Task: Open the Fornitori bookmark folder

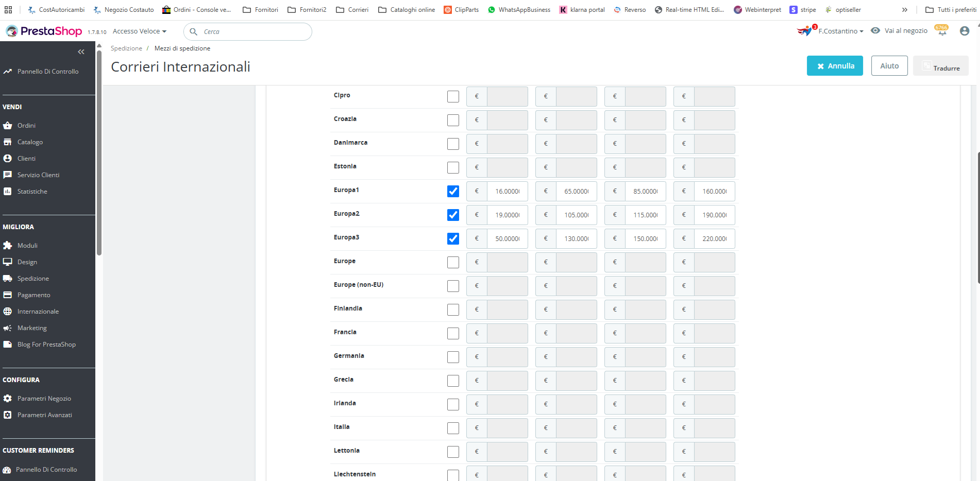Action: tap(260, 10)
